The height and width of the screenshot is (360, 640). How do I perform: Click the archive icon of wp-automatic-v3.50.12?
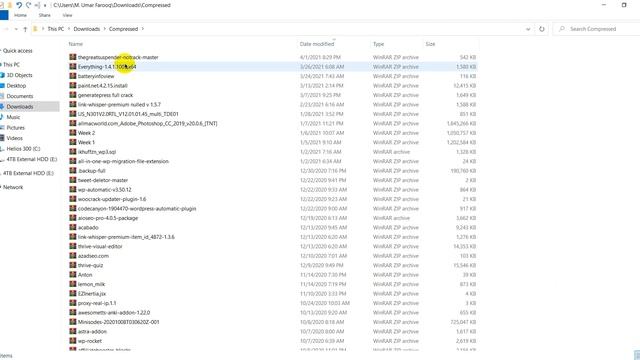point(73,189)
